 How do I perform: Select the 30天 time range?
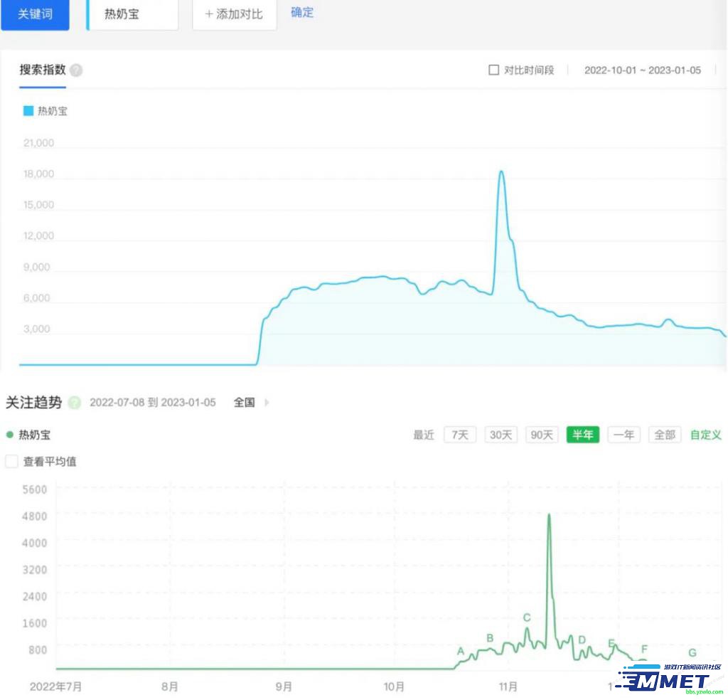coord(501,435)
